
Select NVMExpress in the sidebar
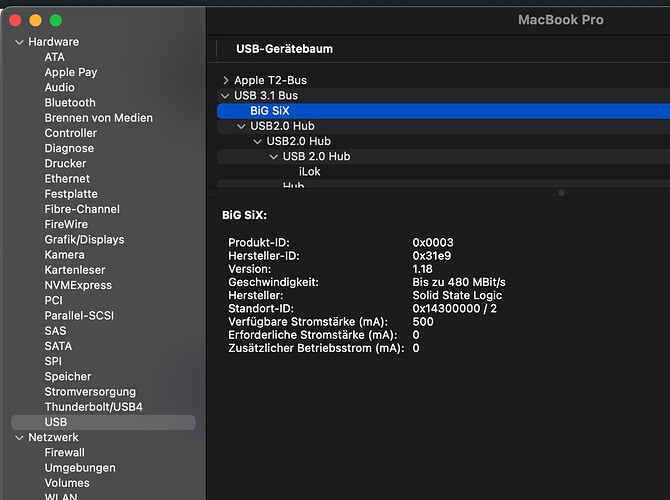[78, 285]
